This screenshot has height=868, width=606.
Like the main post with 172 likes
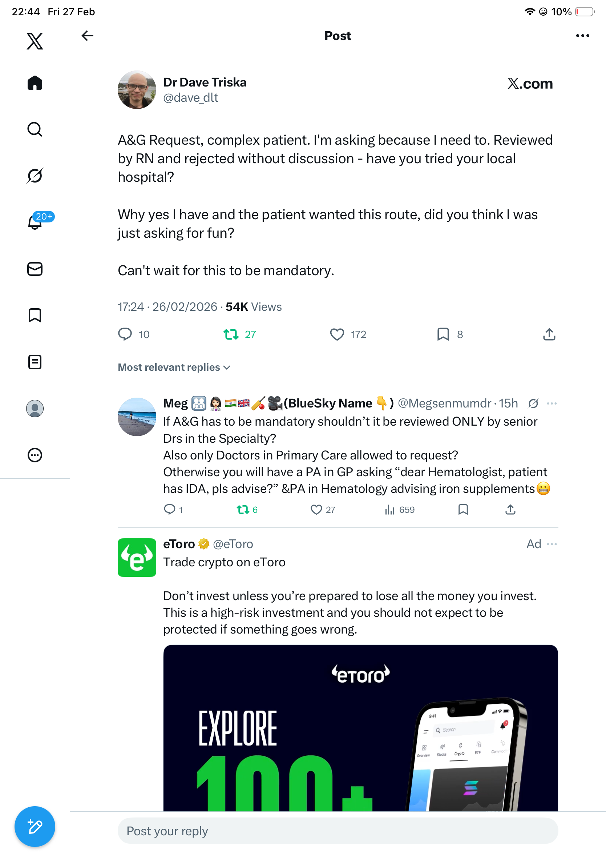click(337, 334)
